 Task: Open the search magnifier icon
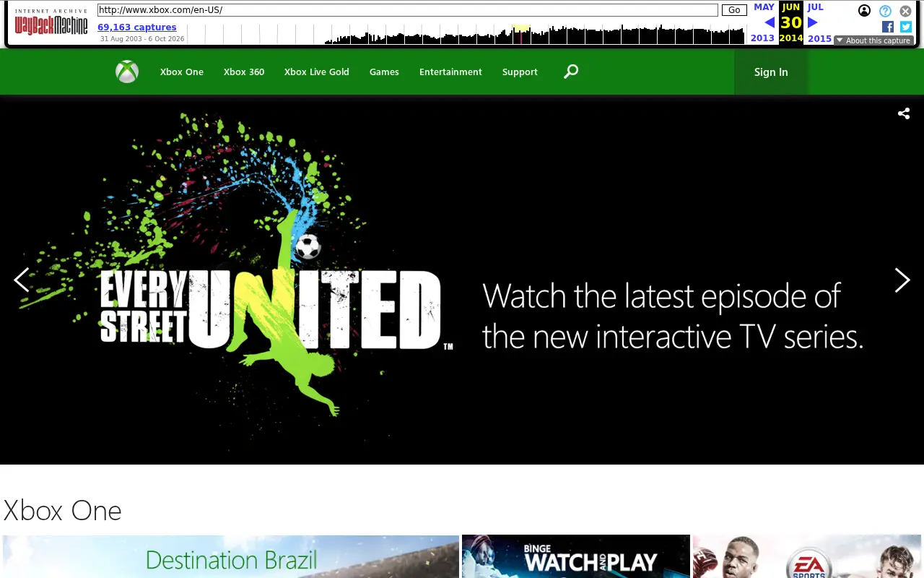(571, 71)
